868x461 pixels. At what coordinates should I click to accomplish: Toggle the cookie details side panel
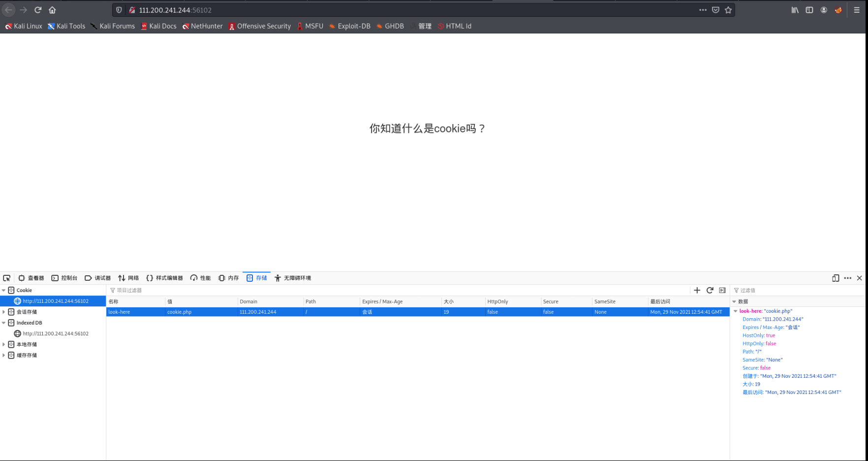click(722, 290)
